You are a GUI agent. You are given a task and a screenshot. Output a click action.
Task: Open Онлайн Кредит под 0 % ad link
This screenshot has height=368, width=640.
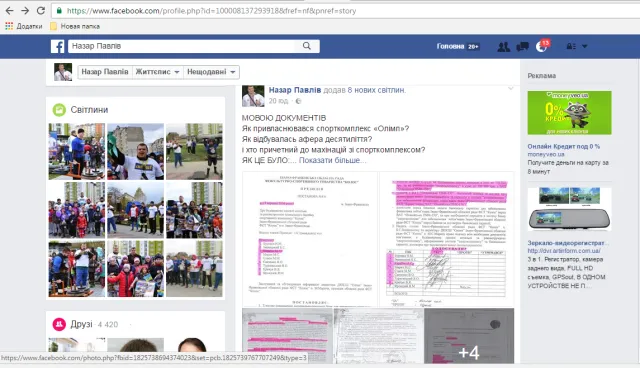563,146
